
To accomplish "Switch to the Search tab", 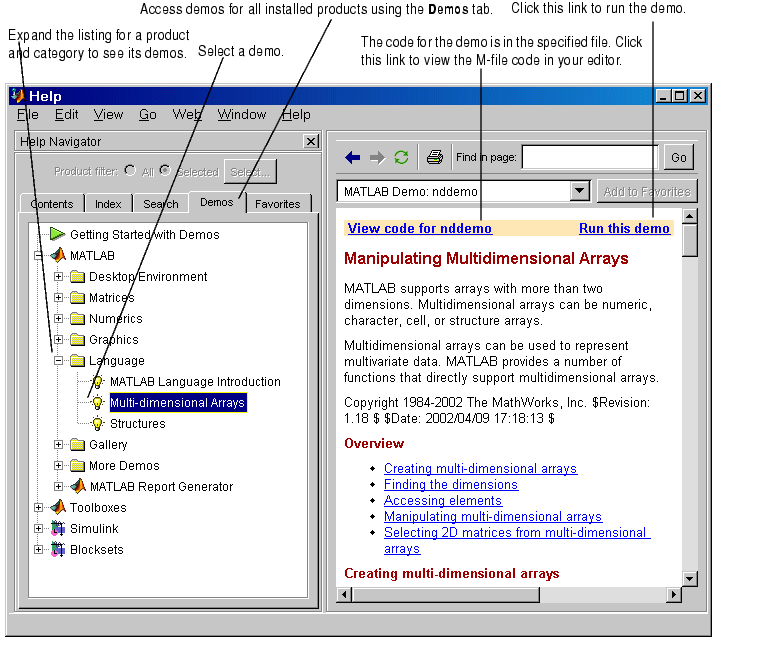I will pyautogui.click(x=161, y=204).
